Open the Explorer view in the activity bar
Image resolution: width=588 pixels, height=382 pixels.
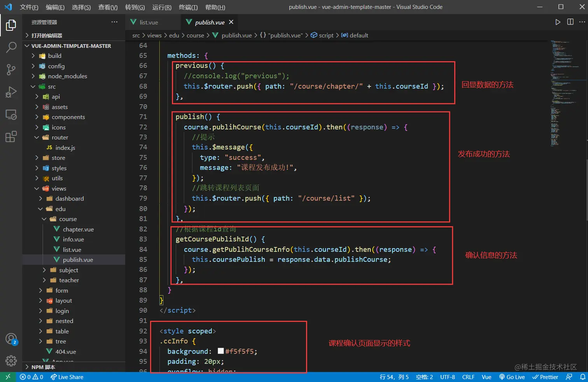pos(11,25)
